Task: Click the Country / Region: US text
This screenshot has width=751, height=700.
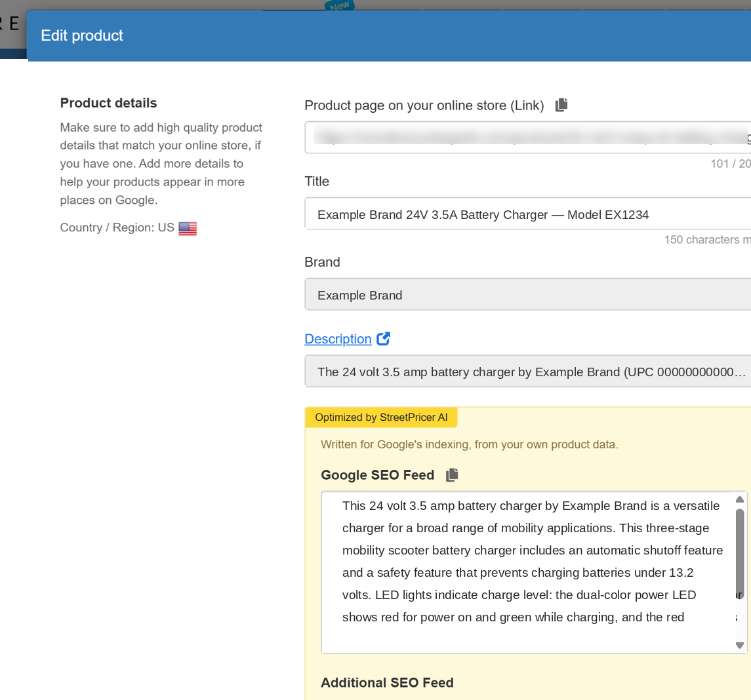Action: (117, 227)
